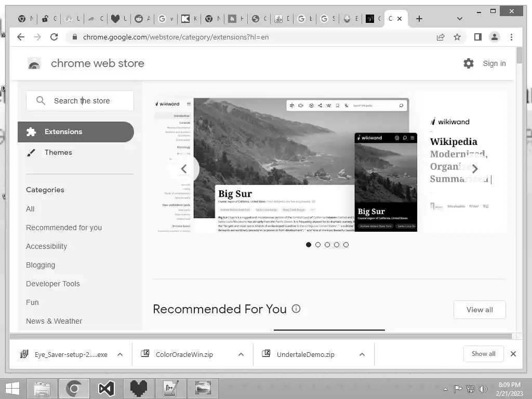The width and height of the screenshot is (532, 399).
Task: Go back to the previous page
Action: point(21,37)
